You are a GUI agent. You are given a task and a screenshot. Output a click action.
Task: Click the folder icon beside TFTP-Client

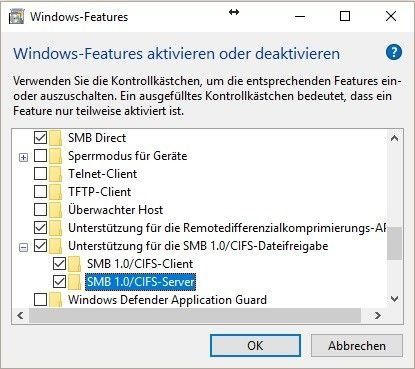56,192
